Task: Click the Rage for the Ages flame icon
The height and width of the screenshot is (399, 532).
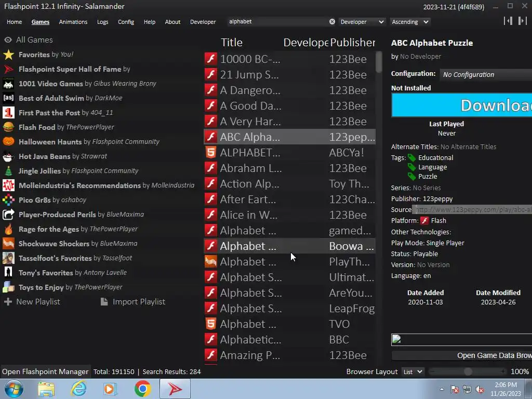Action: point(8,229)
